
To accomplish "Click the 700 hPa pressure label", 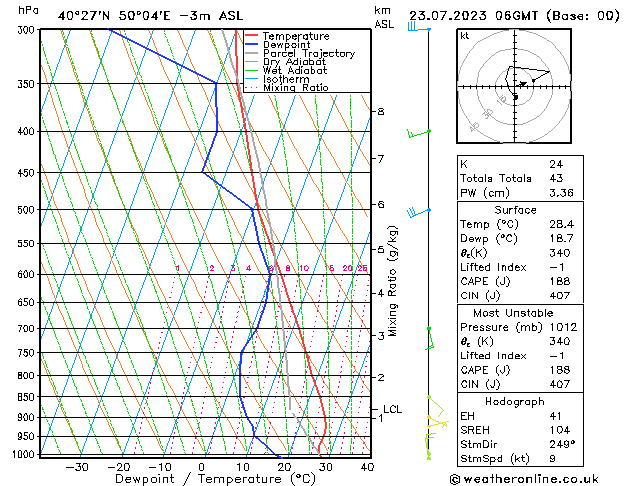I will click(x=28, y=329).
